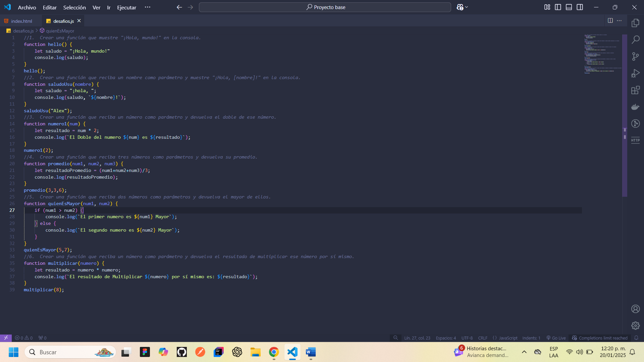Go back in navigation history
This screenshot has height=362, width=644.
click(x=179, y=7)
